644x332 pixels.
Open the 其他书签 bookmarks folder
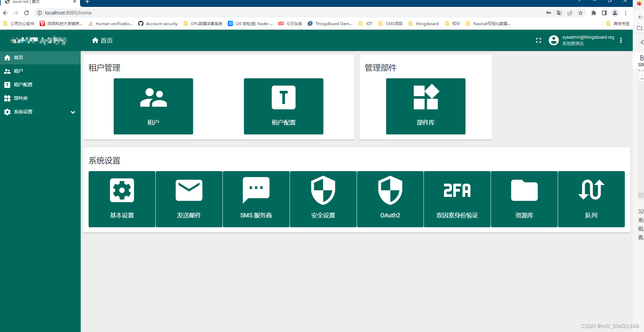click(618, 23)
